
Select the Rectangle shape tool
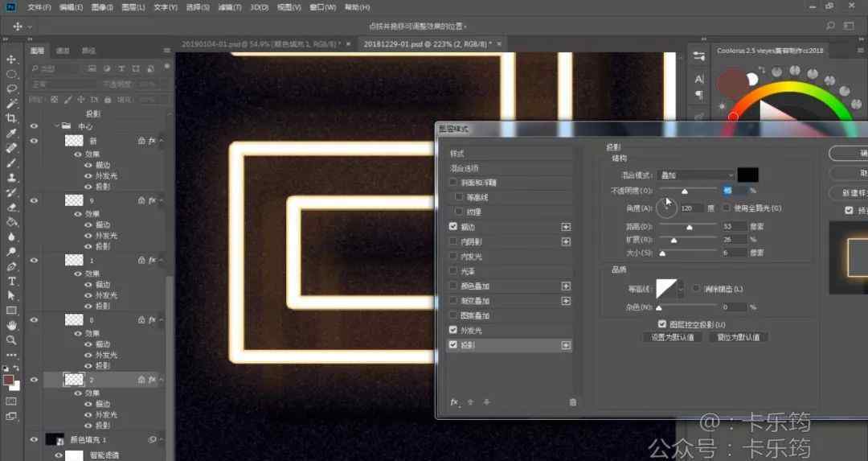(x=11, y=311)
